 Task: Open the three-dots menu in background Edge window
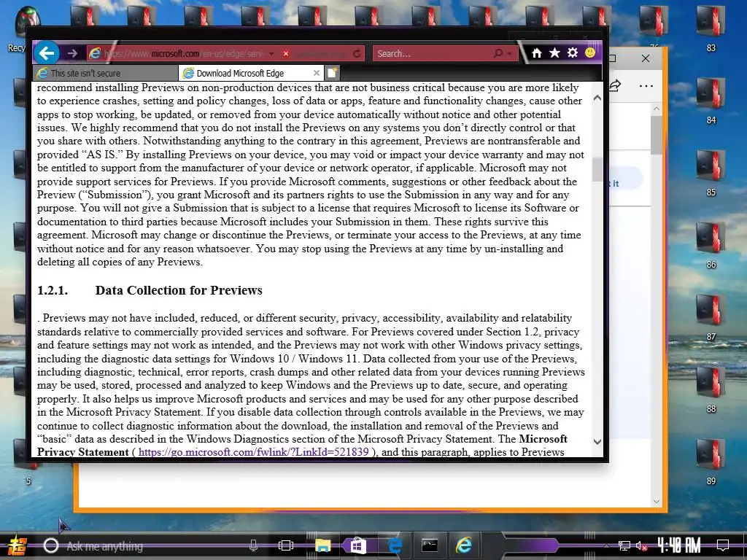[646, 86]
